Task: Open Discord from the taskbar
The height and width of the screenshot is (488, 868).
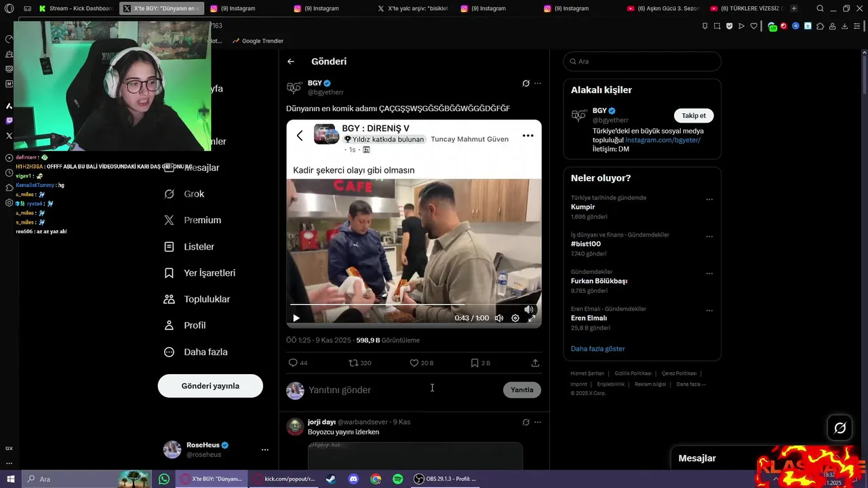Action: click(x=353, y=479)
